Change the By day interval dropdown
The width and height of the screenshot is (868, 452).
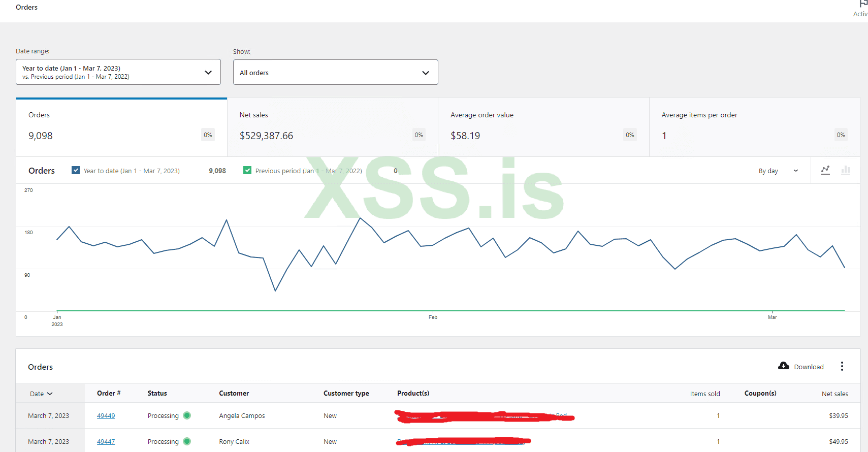pyautogui.click(x=779, y=171)
